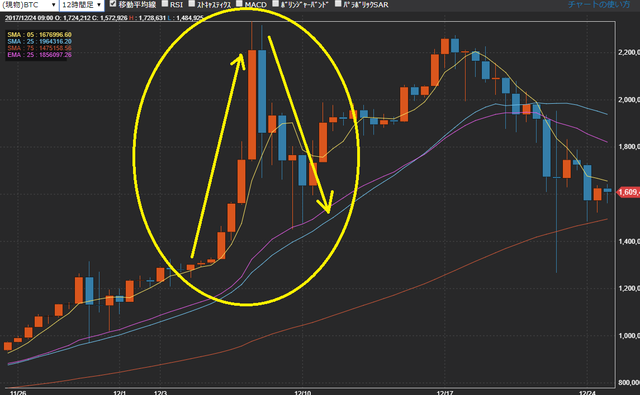Enable the パラボリックSAR checkbox
The width and height of the screenshot is (640, 395).
point(338,4)
